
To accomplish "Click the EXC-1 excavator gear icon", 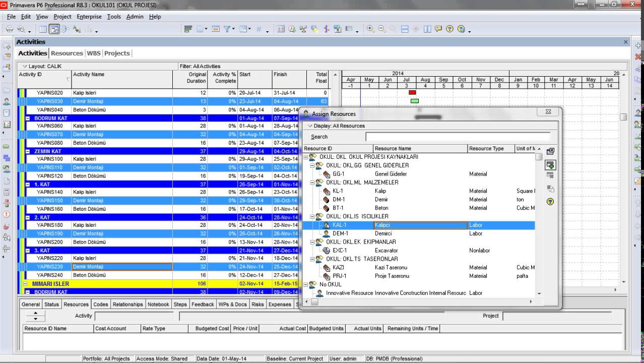I will point(327,251).
